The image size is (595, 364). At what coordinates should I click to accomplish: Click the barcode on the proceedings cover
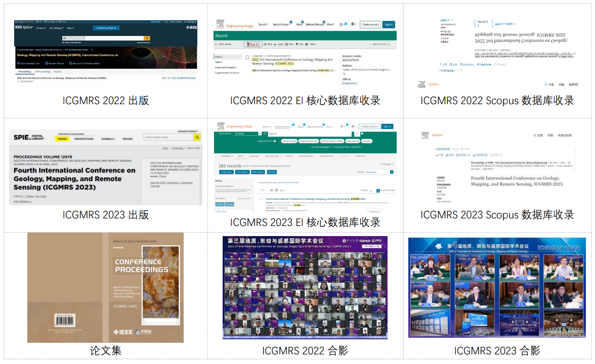coord(65,321)
